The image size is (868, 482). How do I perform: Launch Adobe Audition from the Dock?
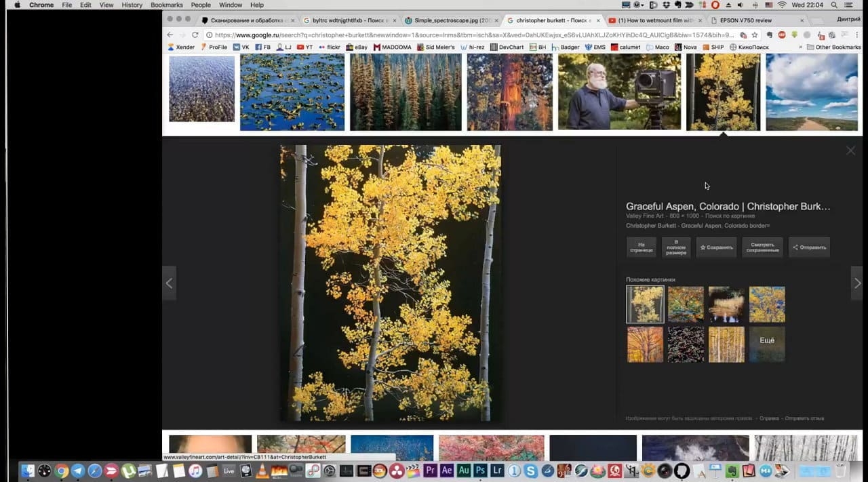(x=464, y=470)
